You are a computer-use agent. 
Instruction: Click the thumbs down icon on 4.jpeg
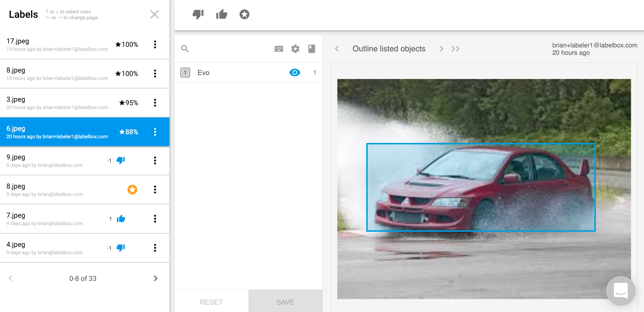coord(121,248)
